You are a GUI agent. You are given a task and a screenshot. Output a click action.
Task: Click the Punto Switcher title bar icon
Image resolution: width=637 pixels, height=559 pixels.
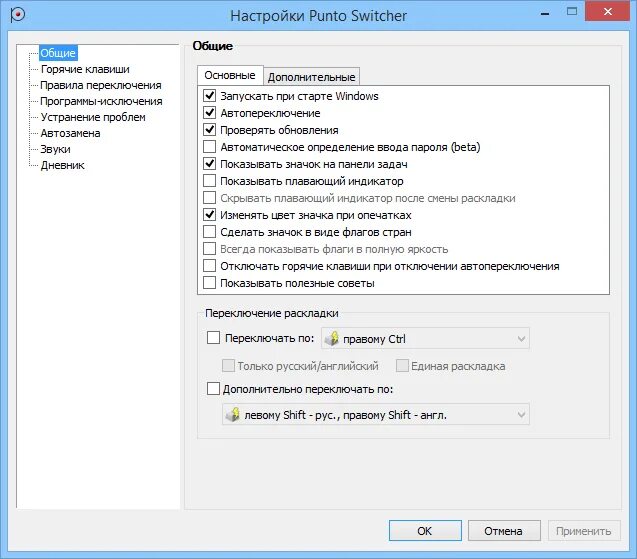click(17, 15)
